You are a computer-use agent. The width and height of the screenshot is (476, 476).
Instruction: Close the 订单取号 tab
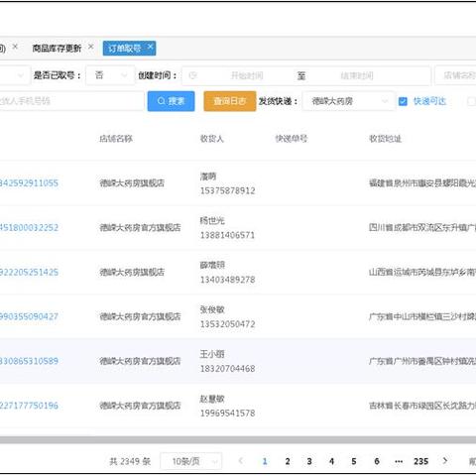[150, 47]
